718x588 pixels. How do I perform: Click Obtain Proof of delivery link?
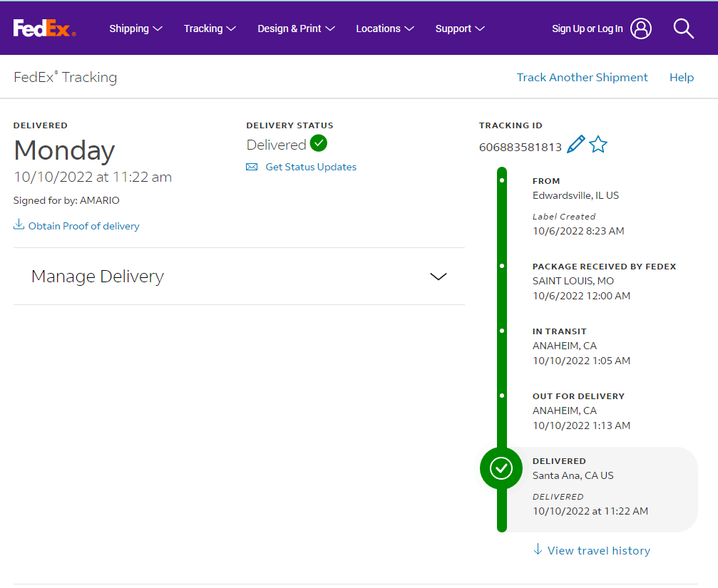click(x=84, y=226)
